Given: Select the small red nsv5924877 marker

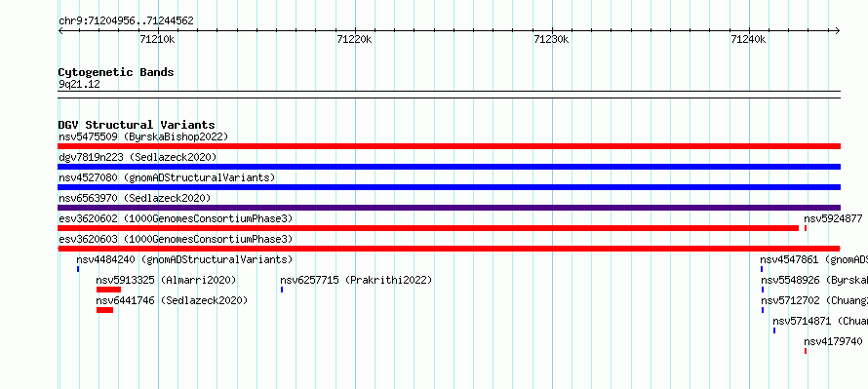Looking at the screenshot, I should point(806,228).
